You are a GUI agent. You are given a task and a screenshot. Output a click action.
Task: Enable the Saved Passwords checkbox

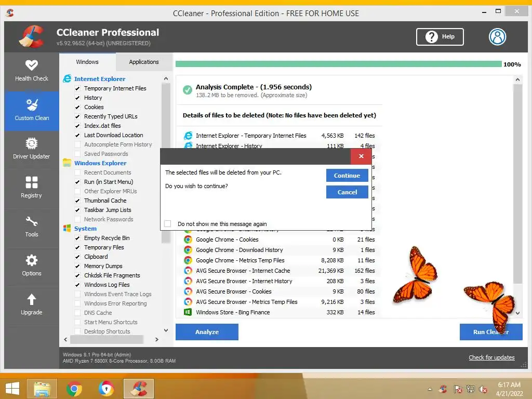tap(77, 154)
